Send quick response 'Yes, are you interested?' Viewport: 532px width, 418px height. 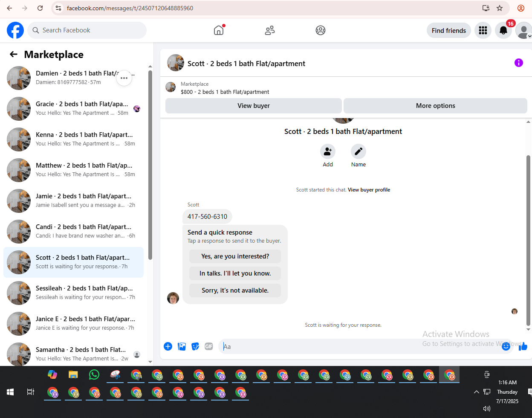tap(235, 256)
